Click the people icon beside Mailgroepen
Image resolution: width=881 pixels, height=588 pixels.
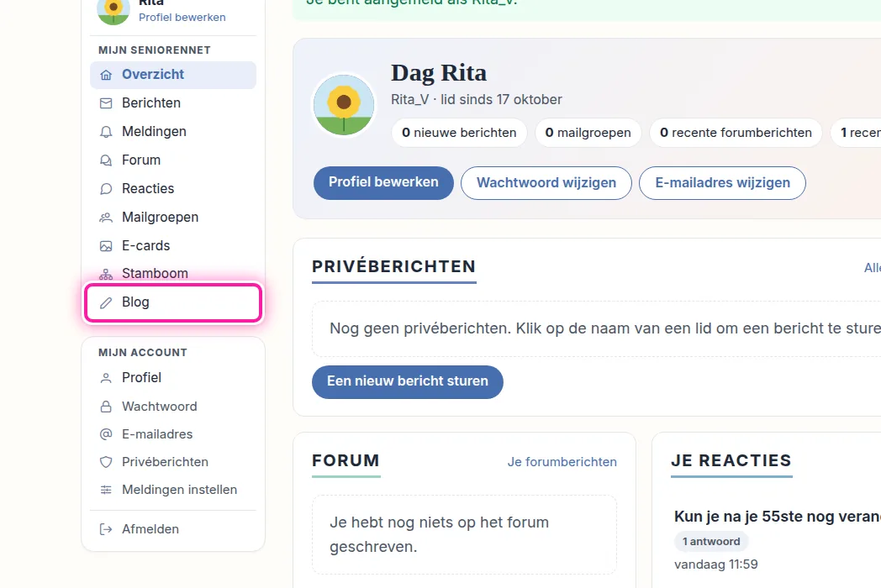coord(106,218)
